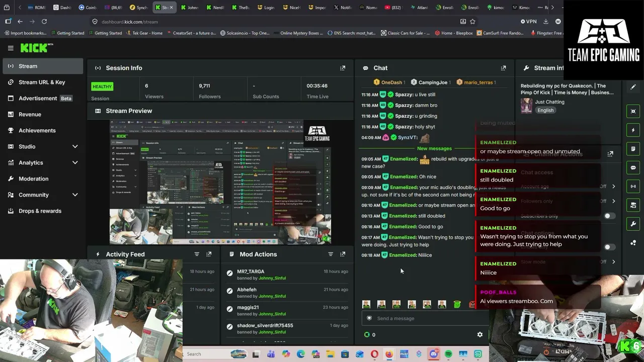Reload the page in browser toolbar
644x362 pixels.
(44, 22)
